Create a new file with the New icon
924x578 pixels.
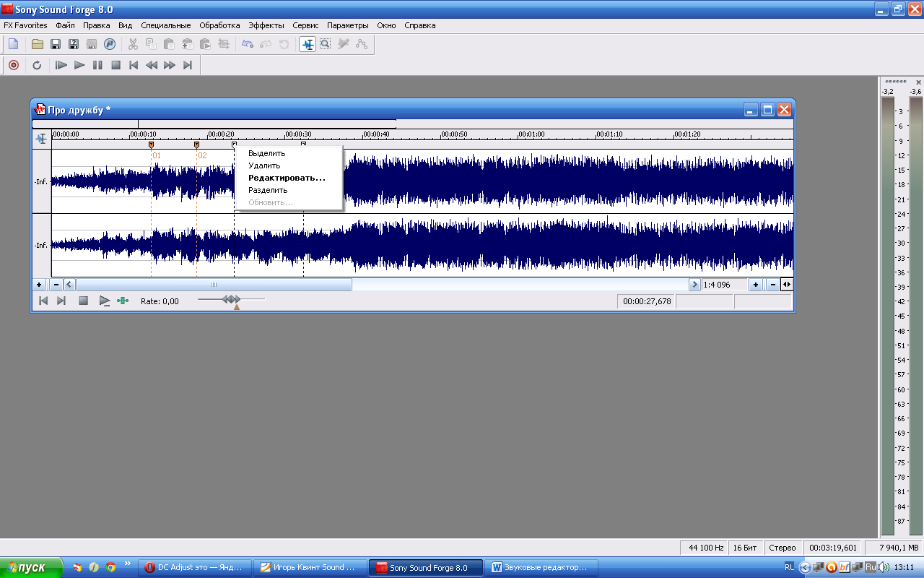[13, 44]
